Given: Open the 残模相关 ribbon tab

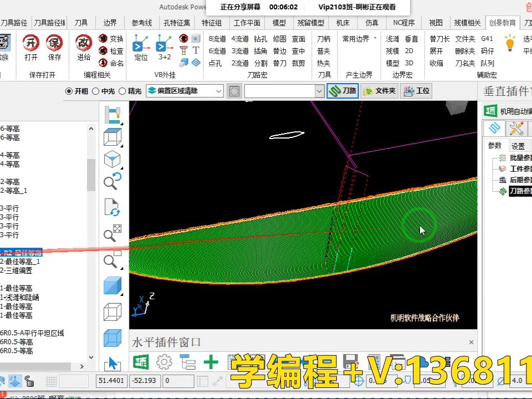Looking at the screenshot, I should 467,23.
